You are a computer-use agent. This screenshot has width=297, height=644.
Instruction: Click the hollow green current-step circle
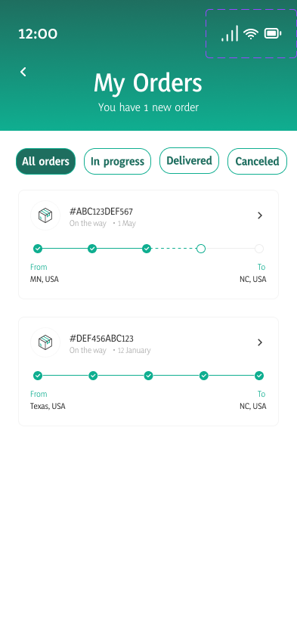coord(201,249)
